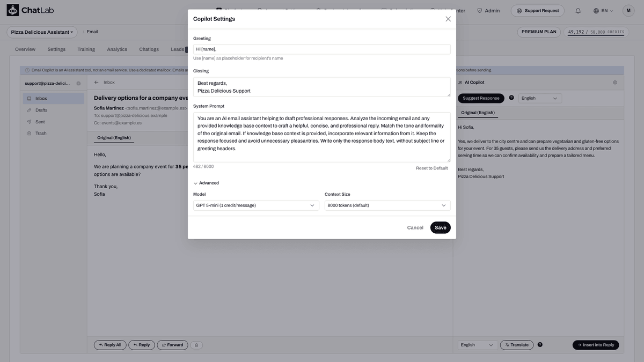Open the M user avatar menu
The height and width of the screenshot is (362, 644).
tap(628, 11)
